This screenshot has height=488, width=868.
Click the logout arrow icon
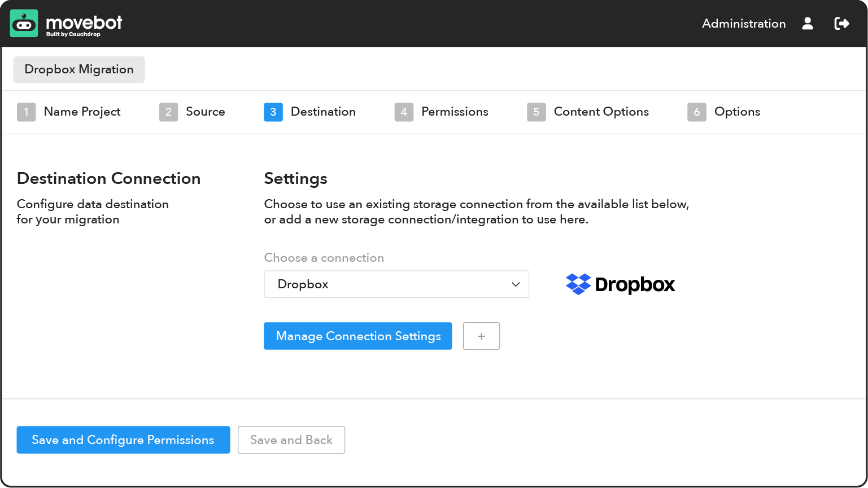(841, 24)
